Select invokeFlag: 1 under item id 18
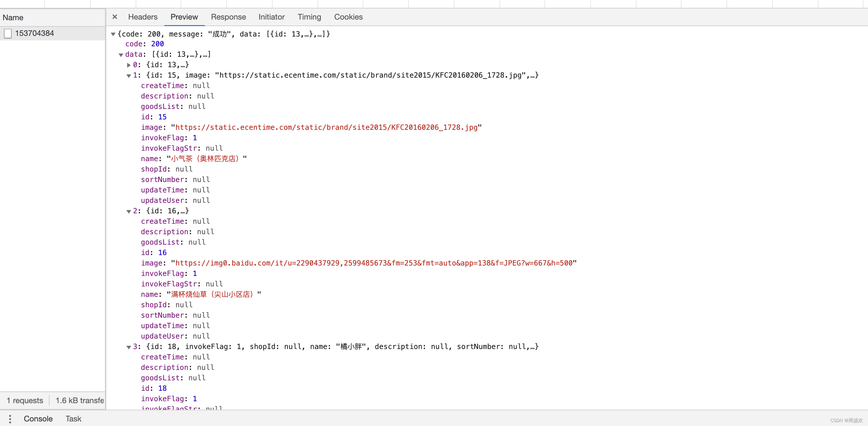 click(169, 399)
